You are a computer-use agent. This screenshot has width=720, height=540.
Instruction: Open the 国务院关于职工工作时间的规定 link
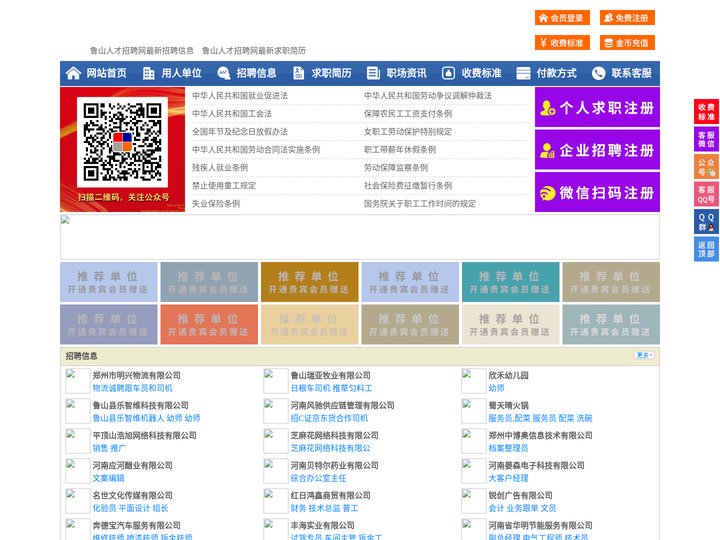tap(420, 203)
